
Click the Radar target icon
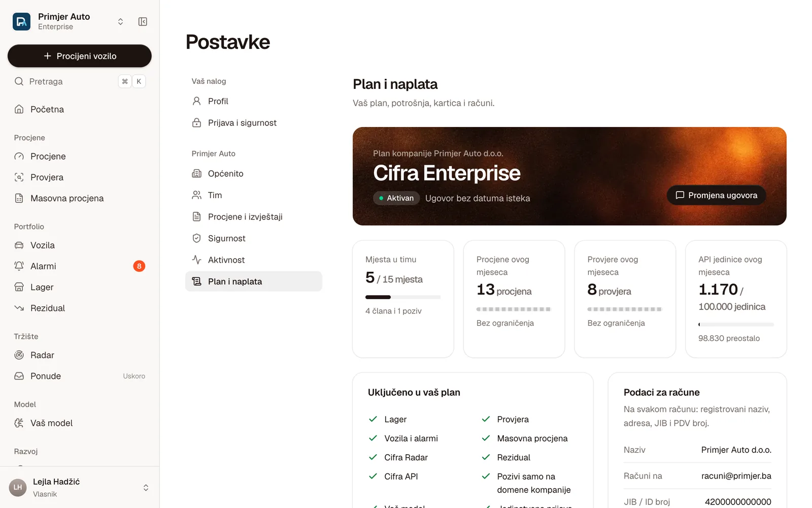pos(19,355)
